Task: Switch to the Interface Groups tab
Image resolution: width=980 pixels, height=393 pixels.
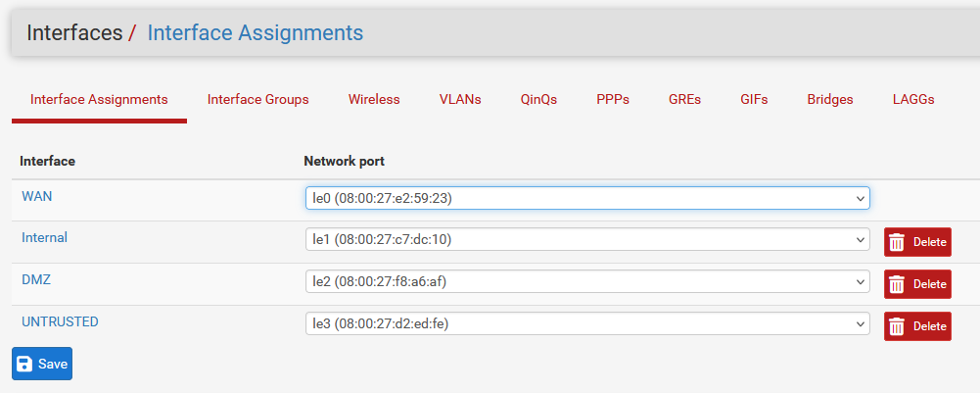Action: point(258,100)
